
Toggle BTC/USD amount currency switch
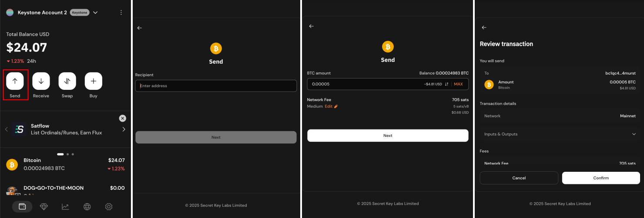point(446,84)
